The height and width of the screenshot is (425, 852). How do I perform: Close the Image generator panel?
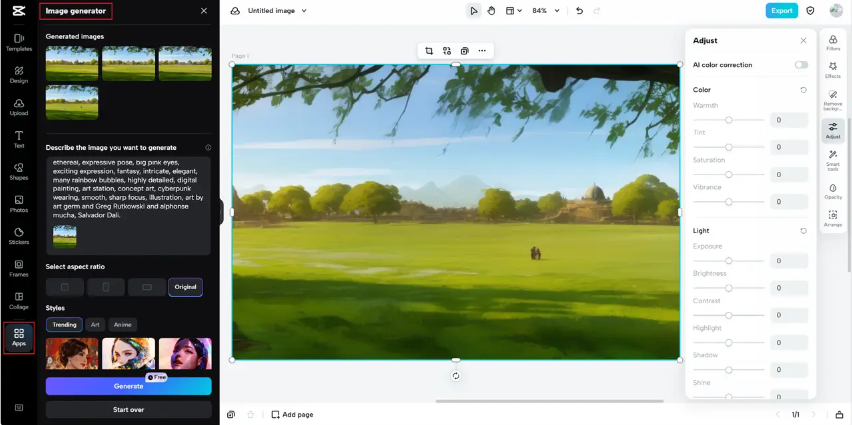tap(204, 11)
